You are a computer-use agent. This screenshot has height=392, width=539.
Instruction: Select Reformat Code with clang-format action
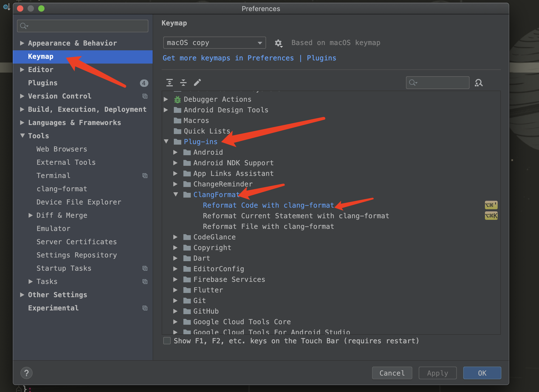(x=268, y=205)
